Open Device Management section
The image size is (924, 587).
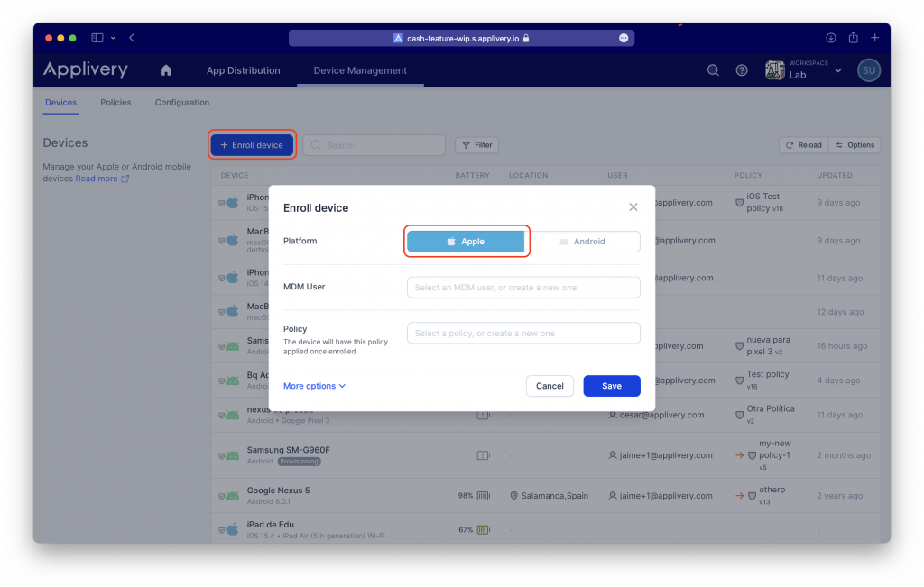coord(360,70)
